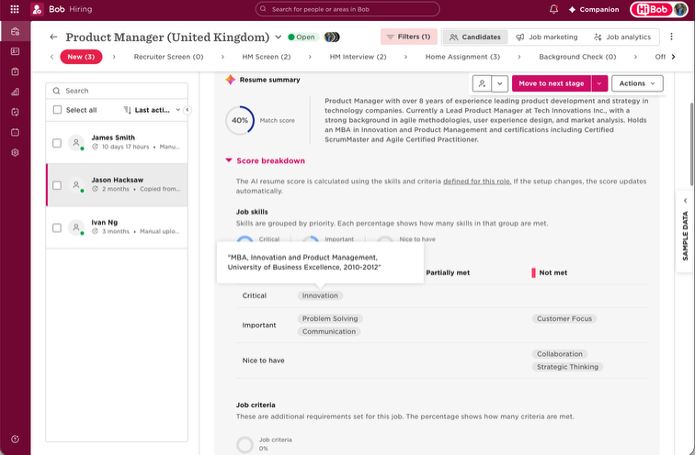Click the assign person icon button
696x455 pixels.
482,83
